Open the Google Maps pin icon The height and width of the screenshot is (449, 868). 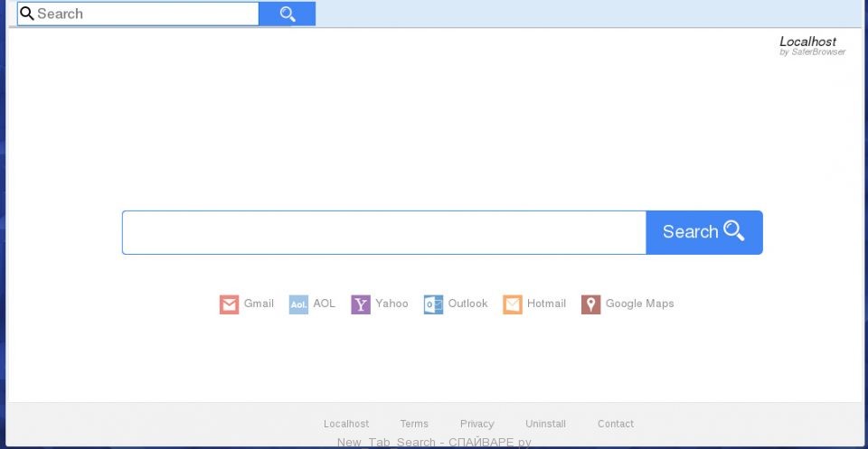coord(591,304)
